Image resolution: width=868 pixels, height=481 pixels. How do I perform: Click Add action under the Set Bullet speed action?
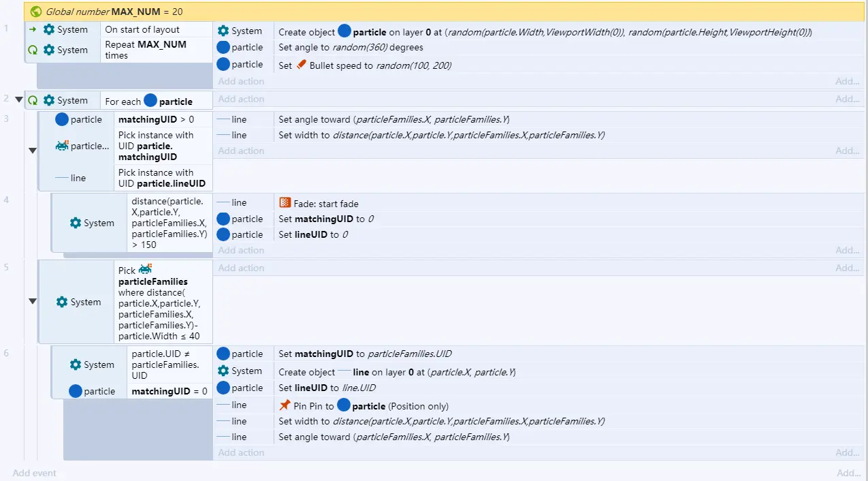241,81
